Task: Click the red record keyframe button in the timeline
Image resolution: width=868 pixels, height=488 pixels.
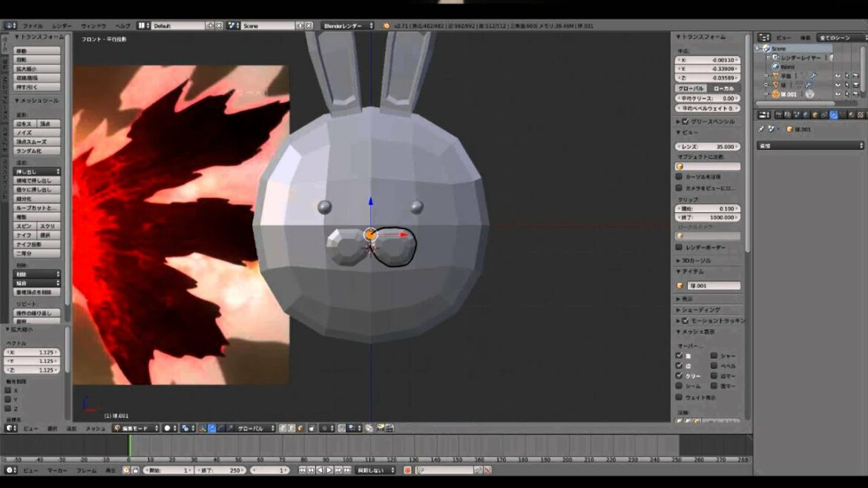Action: [x=407, y=470]
